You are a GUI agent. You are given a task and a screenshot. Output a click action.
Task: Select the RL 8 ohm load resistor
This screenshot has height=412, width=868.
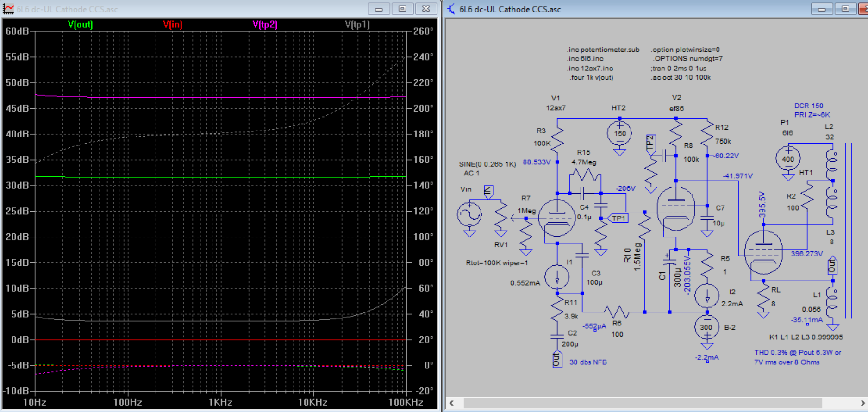coord(763,297)
